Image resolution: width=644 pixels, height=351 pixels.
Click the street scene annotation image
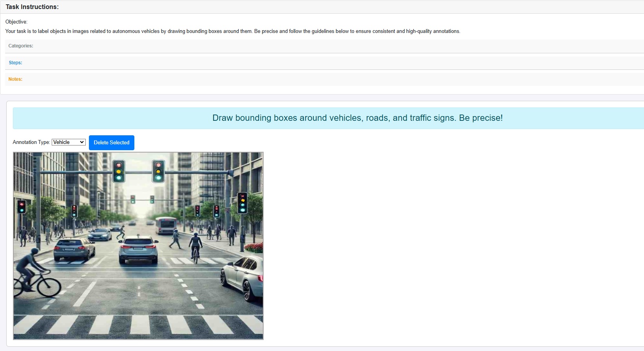coord(138,246)
